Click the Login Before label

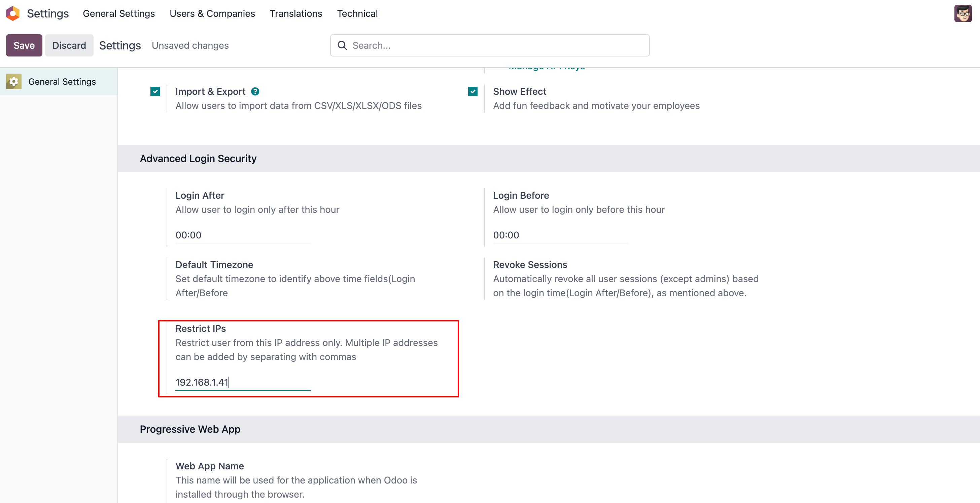pyautogui.click(x=521, y=195)
